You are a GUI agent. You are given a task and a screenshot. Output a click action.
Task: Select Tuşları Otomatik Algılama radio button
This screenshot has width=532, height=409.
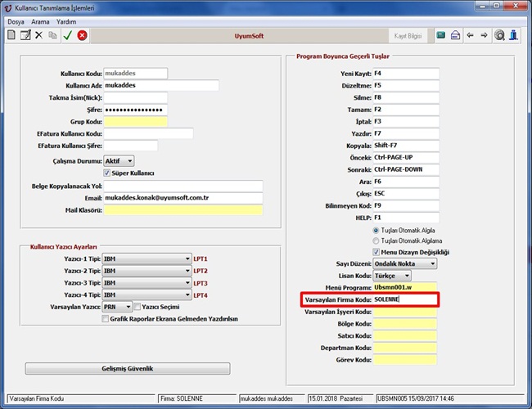[x=376, y=240]
